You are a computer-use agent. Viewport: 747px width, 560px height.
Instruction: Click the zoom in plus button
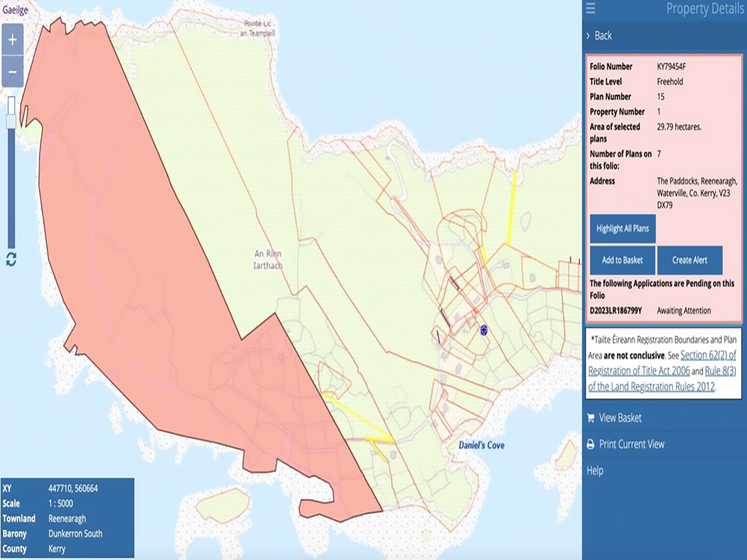pos(12,40)
